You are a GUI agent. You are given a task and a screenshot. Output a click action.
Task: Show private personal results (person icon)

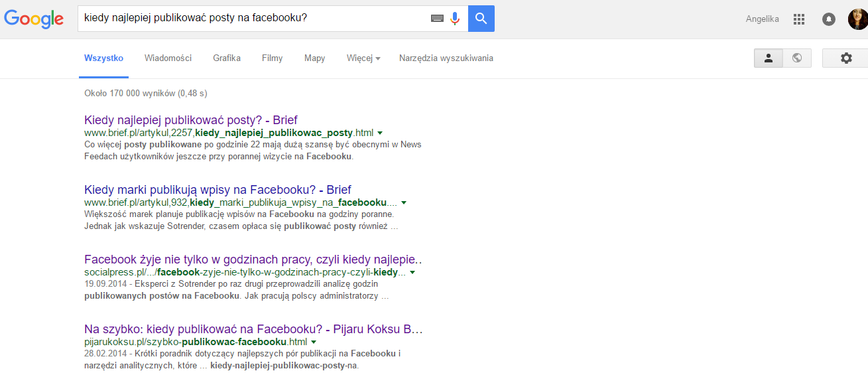pos(769,58)
